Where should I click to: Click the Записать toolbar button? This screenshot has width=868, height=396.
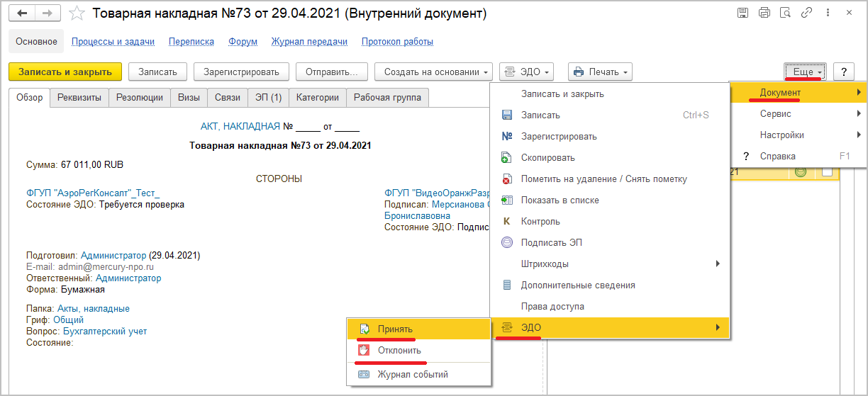point(157,72)
